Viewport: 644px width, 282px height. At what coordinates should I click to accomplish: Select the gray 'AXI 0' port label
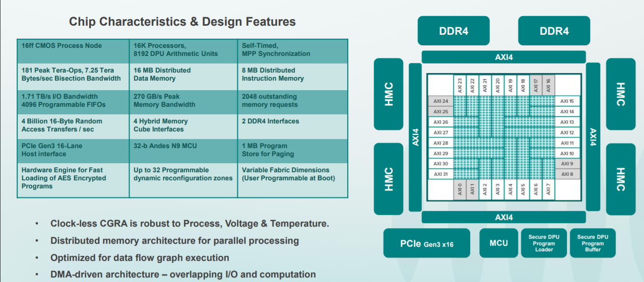click(x=460, y=190)
